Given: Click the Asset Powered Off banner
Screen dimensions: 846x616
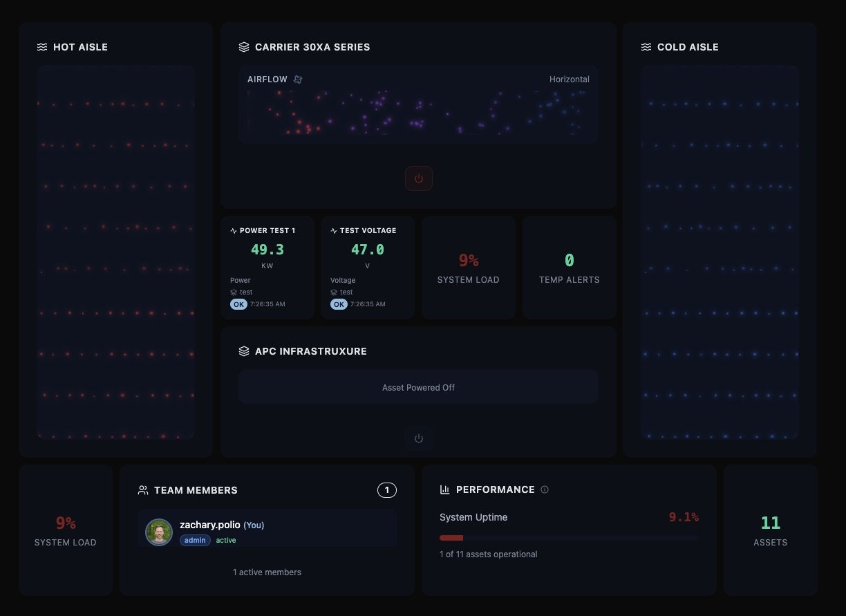Looking at the screenshot, I should 419,387.
